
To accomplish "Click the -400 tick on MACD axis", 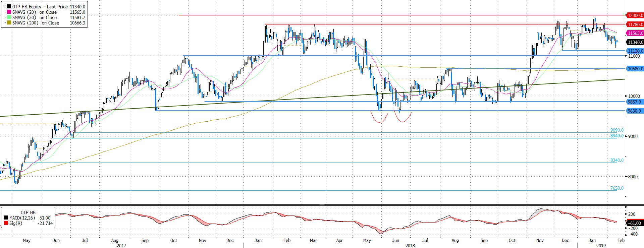I will coord(632,234).
